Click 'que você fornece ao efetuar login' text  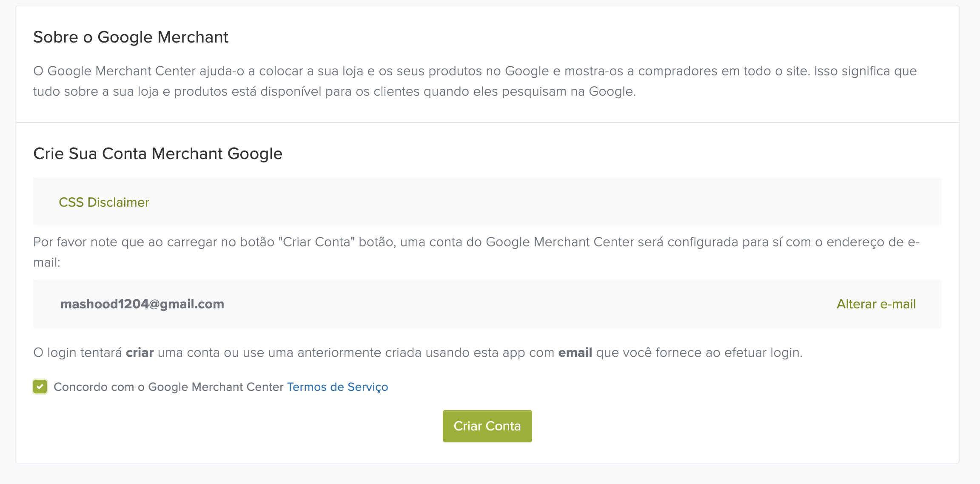tap(699, 353)
